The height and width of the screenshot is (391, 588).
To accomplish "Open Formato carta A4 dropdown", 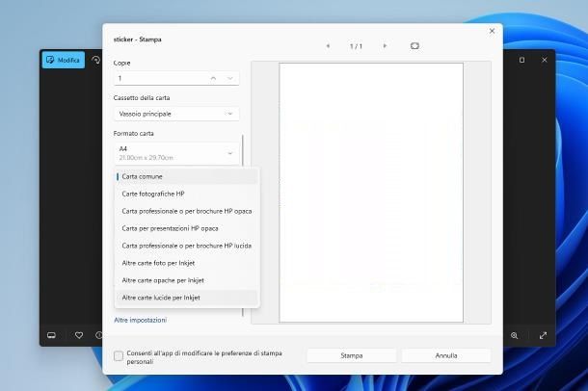I will tap(176, 153).
